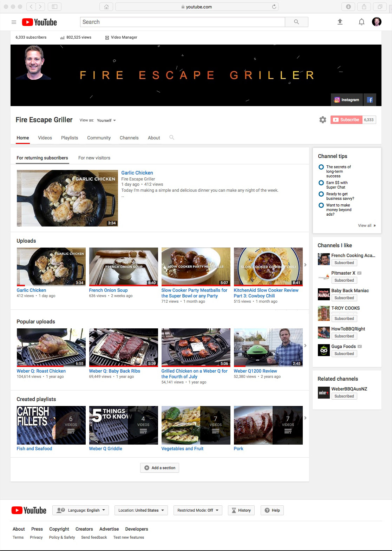
Task: Switch to the Community tab
Action: point(99,138)
